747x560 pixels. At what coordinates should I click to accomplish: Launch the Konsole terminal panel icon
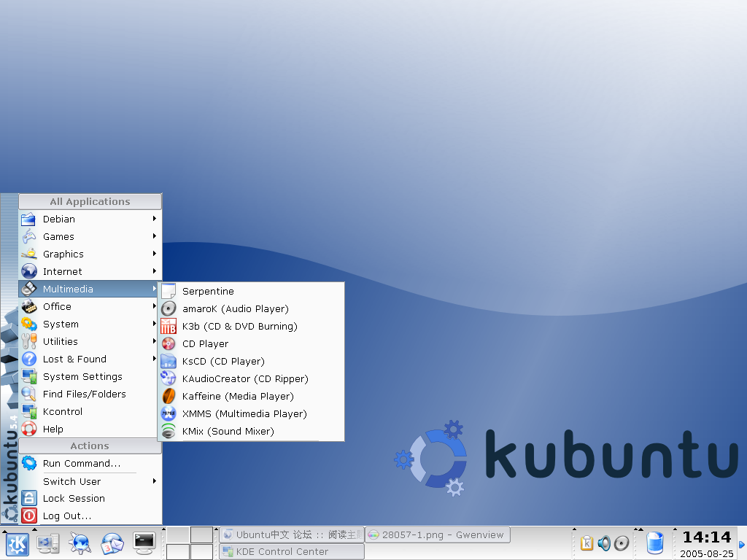pyautogui.click(x=144, y=544)
